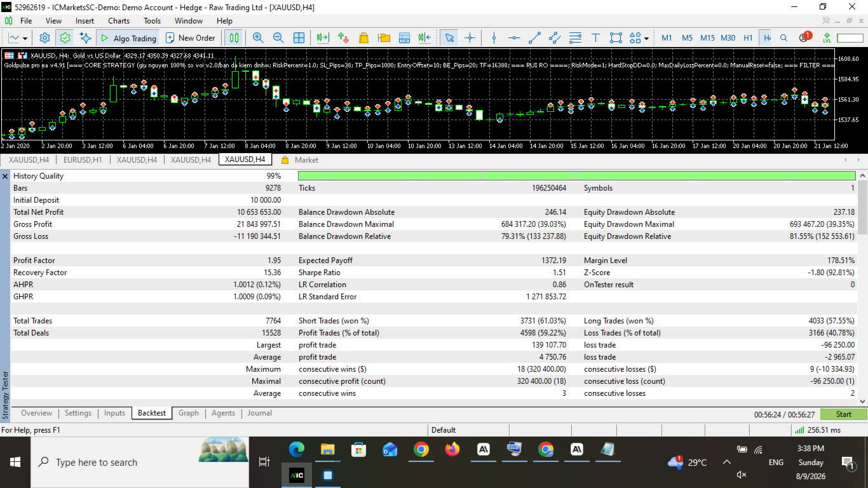
Task: Switch chart to M30 timeframe
Action: pyautogui.click(x=728, y=37)
